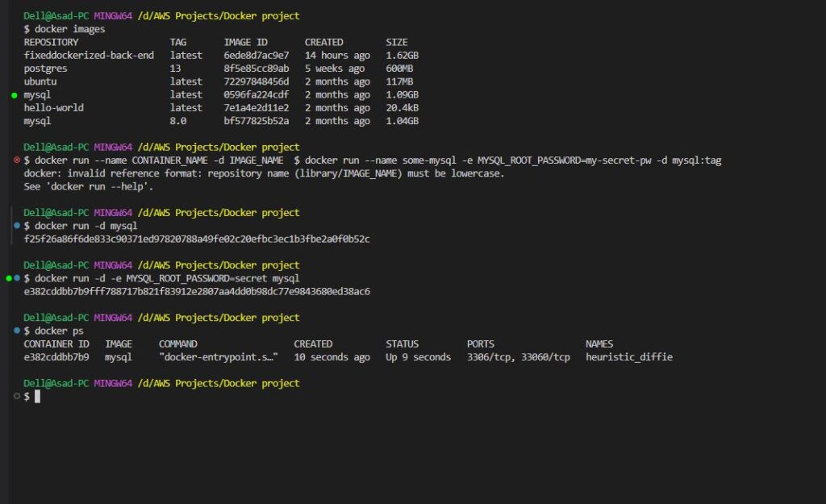Image resolution: width=826 pixels, height=504 pixels.
Task: Click the 20.4kB size value
Action: 402,107
